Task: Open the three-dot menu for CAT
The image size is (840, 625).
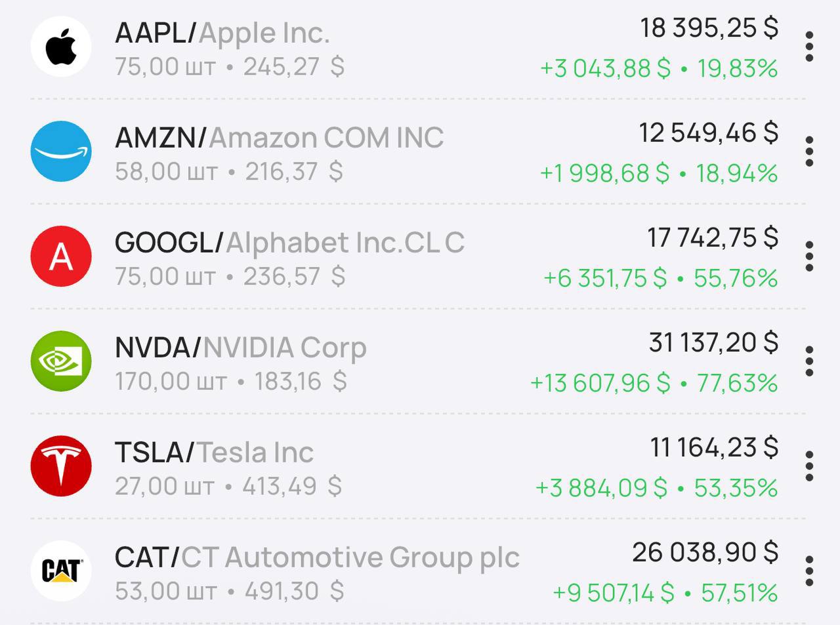Action: click(x=809, y=571)
